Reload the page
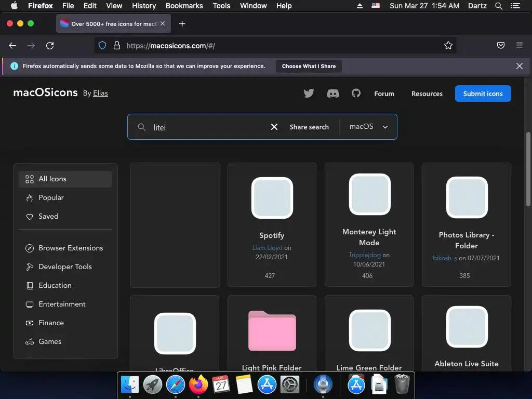 [x=50, y=46]
